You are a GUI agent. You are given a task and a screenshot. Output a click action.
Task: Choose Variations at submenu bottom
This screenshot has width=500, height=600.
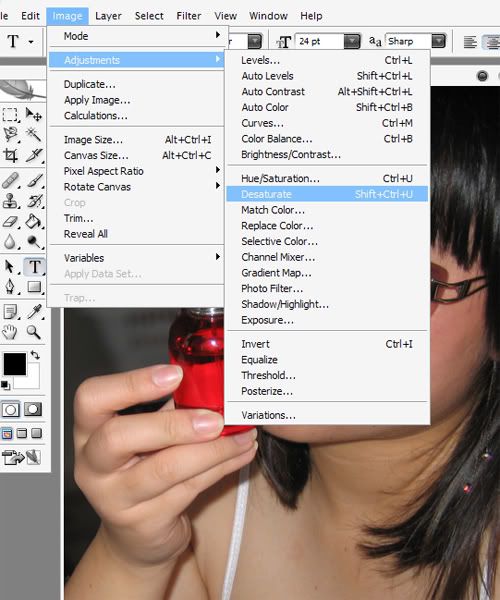click(327, 415)
